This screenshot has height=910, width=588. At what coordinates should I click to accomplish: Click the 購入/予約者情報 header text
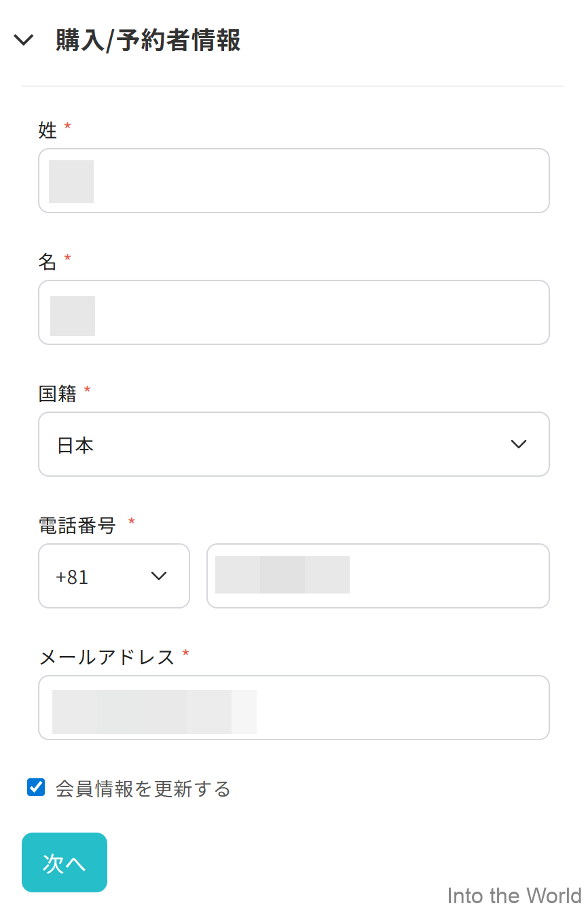146,40
